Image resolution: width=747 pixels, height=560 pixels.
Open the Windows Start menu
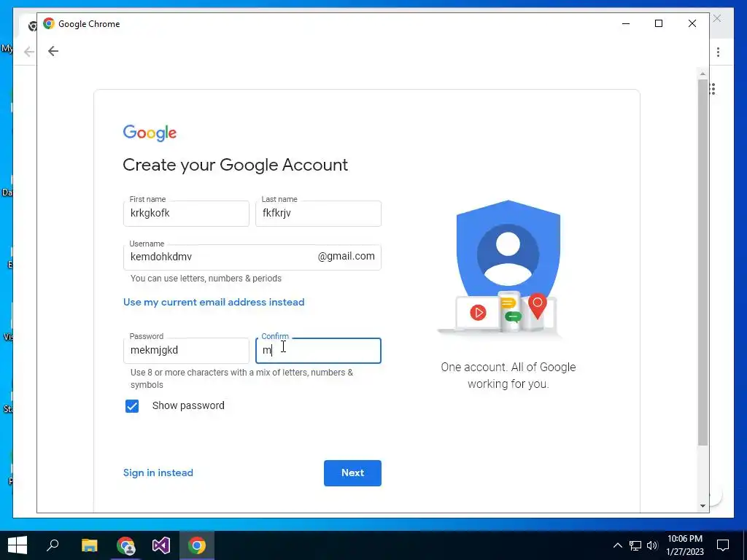click(x=18, y=545)
